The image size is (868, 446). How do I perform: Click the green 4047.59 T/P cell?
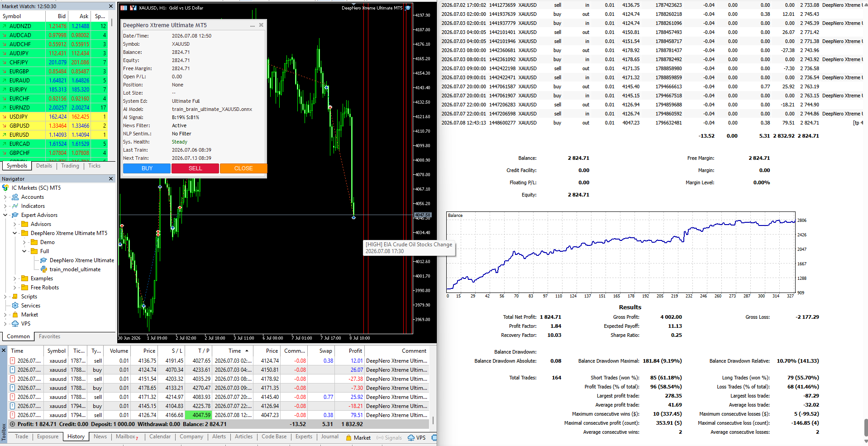coord(198,415)
